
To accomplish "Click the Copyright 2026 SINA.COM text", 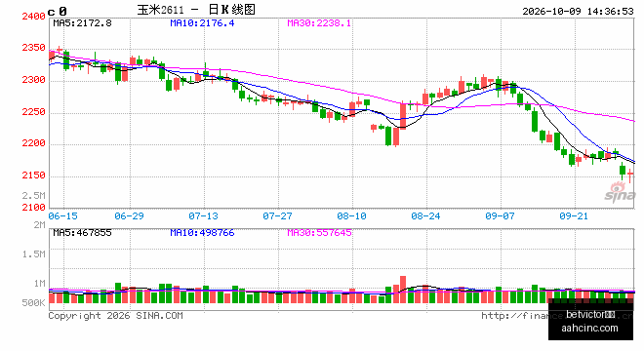I will tap(116, 316).
